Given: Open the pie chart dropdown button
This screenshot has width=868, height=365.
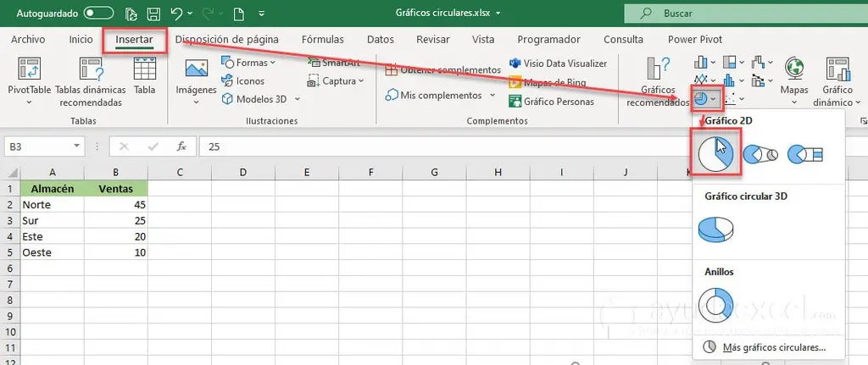Looking at the screenshot, I should click(705, 99).
